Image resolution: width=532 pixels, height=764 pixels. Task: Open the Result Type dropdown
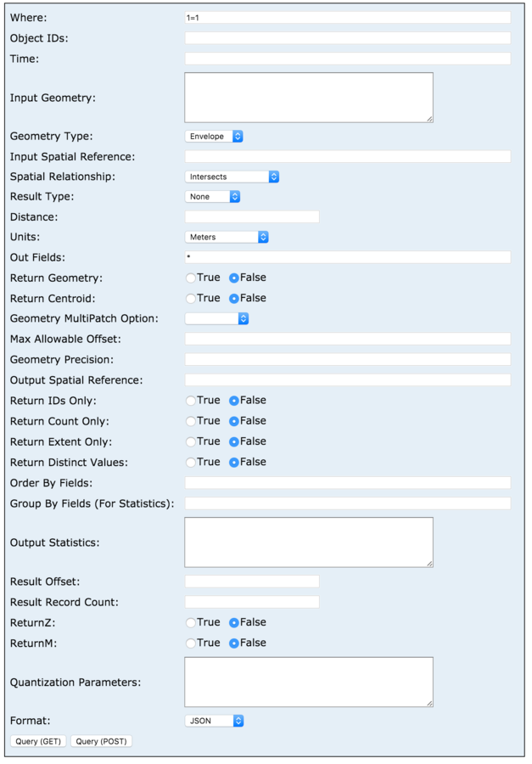coord(212,197)
